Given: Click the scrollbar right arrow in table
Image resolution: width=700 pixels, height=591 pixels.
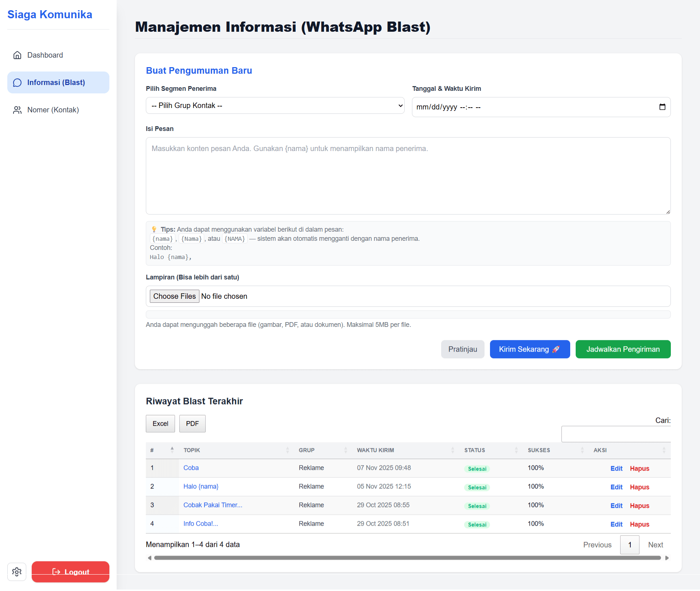Looking at the screenshot, I should pyautogui.click(x=667, y=558).
